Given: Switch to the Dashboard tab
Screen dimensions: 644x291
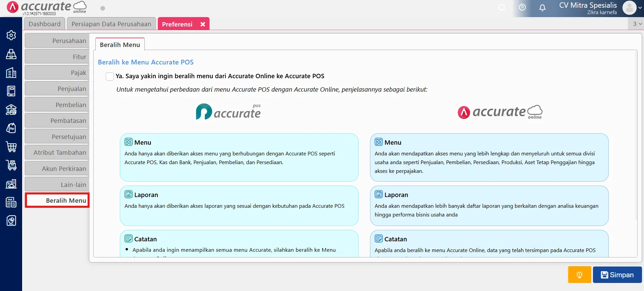Looking at the screenshot, I should click(x=44, y=24).
